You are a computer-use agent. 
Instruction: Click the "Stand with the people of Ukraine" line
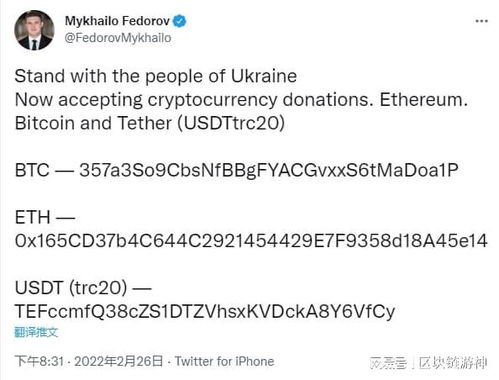(x=156, y=76)
